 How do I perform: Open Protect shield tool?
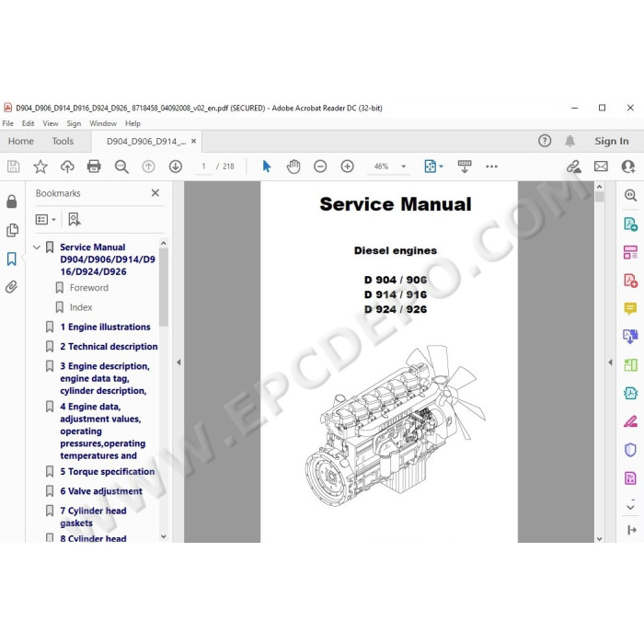(x=630, y=450)
